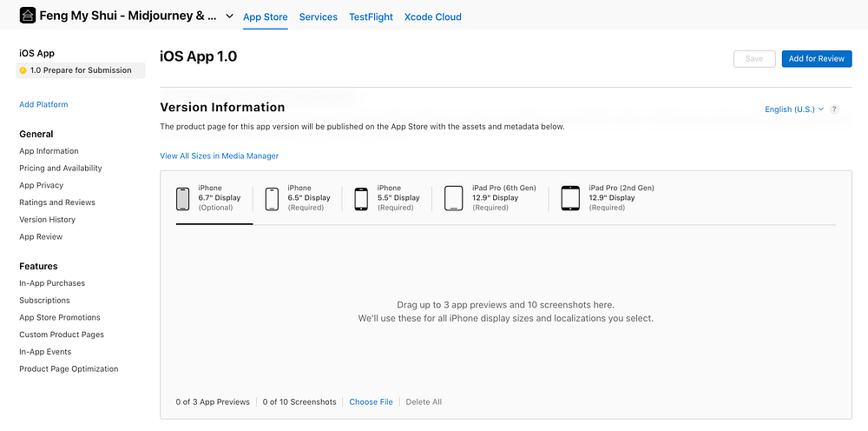Click the Choose File link

coord(371,401)
